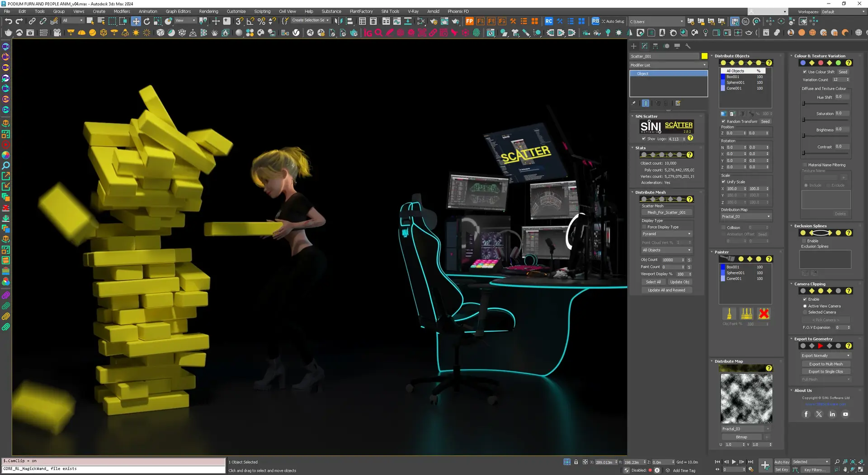Screen dimensions: 868x475
Task: Collapse the Export to Geometry rollout
Action: 813,339
